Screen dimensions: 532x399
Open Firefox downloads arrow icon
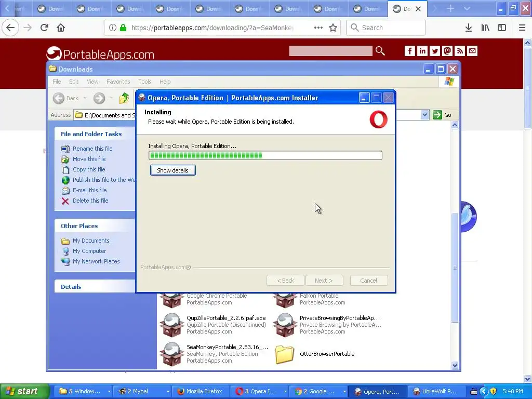(469, 28)
